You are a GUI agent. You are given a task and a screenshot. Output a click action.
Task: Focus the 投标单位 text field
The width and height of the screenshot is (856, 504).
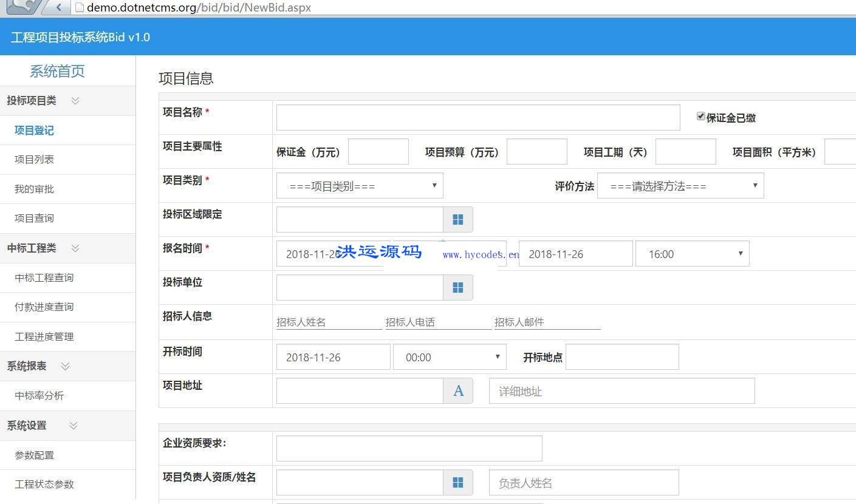pyautogui.click(x=360, y=287)
